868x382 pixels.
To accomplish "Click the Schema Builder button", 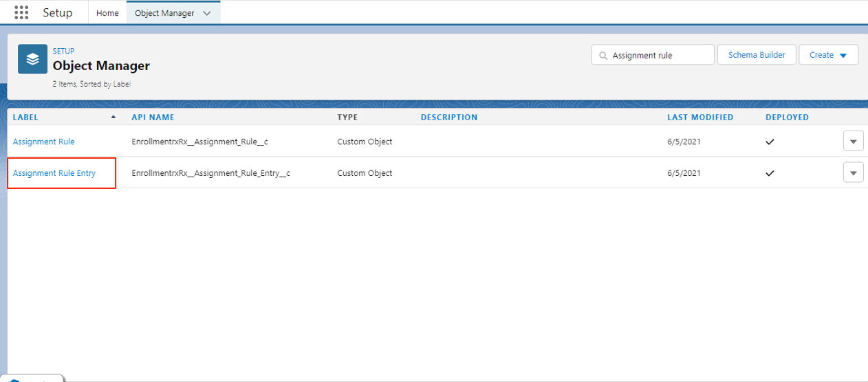I will [757, 55].
